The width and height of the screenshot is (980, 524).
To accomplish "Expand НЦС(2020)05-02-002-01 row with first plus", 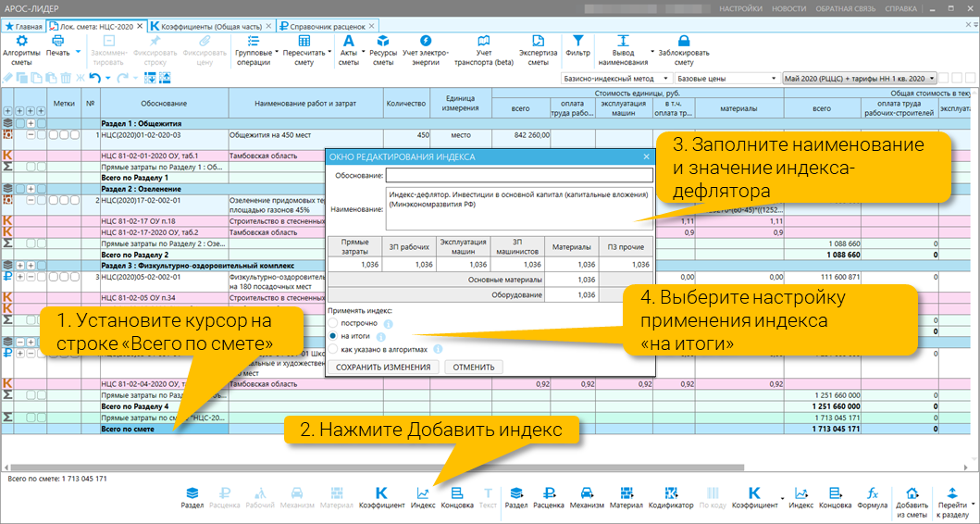I will click(x=20, y=277).
